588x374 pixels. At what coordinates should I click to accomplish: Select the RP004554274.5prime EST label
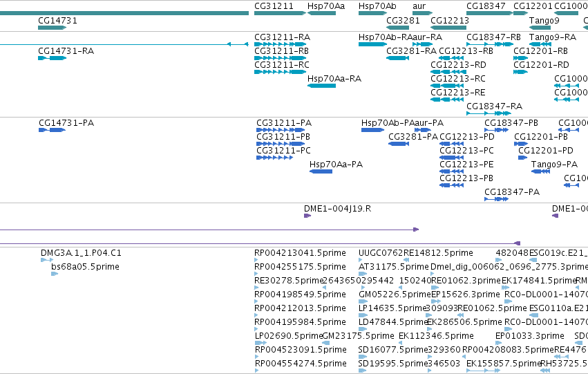coord(301,364)
